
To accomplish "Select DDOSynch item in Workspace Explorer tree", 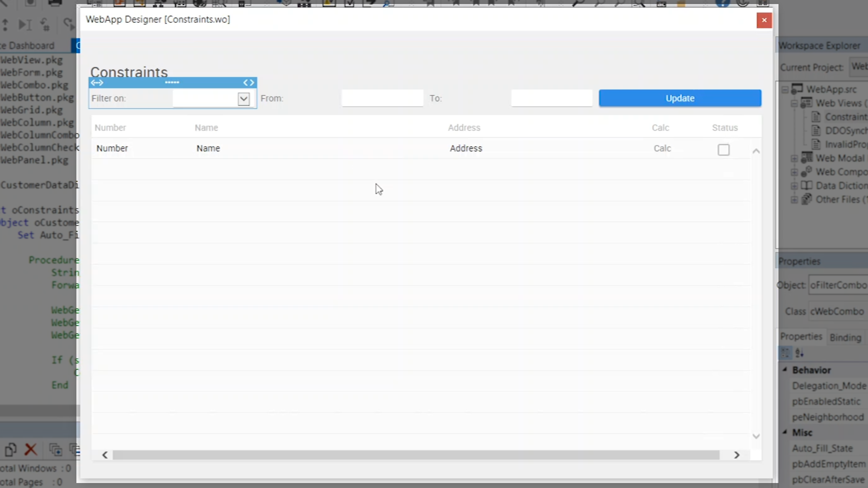I will pos(844,131).
